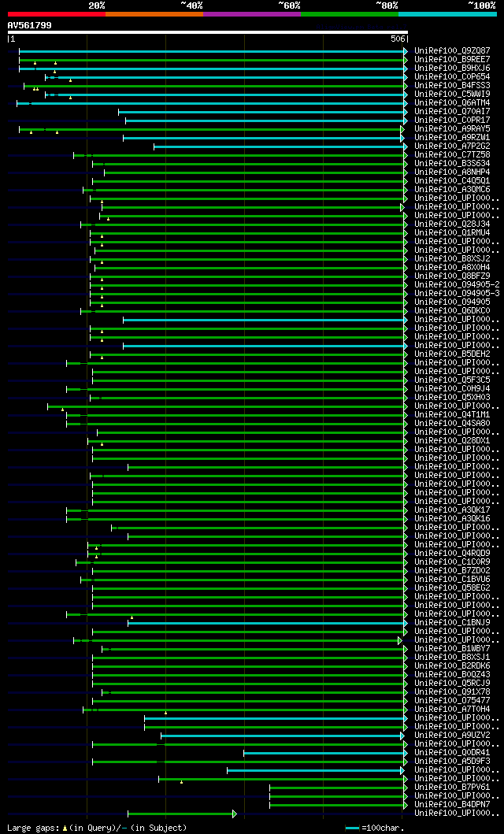Viewport: 504px width, 834px height.
Task: Select the UniRef100_A7T0H4 label
Action: coord(453,710)
